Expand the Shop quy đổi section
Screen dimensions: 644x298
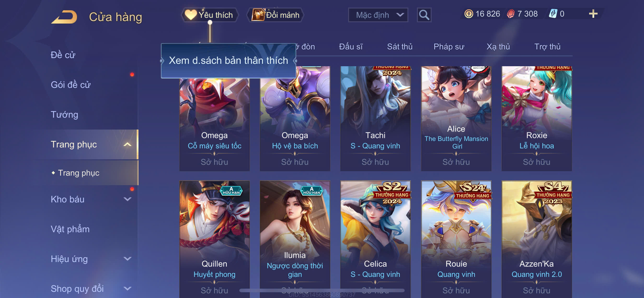(127, 288)
